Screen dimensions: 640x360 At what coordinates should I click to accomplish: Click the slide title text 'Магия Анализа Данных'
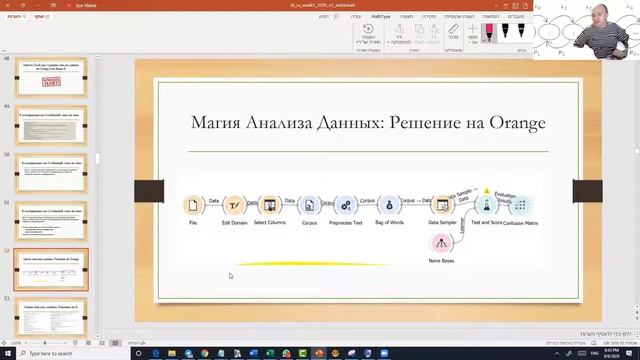287,122
